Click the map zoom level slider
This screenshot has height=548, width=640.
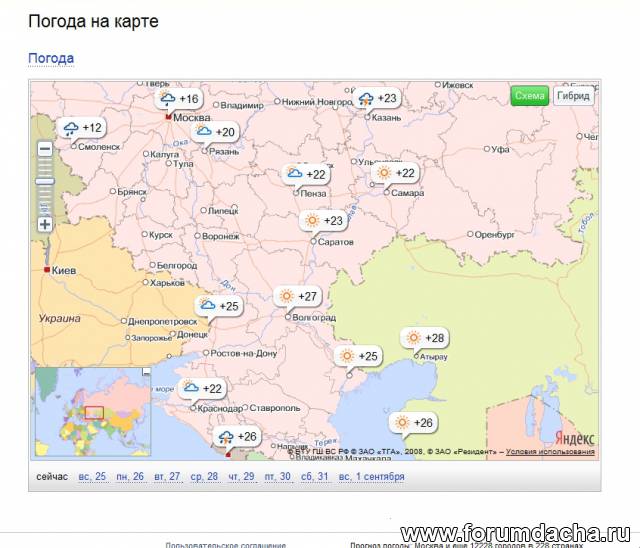45,181
